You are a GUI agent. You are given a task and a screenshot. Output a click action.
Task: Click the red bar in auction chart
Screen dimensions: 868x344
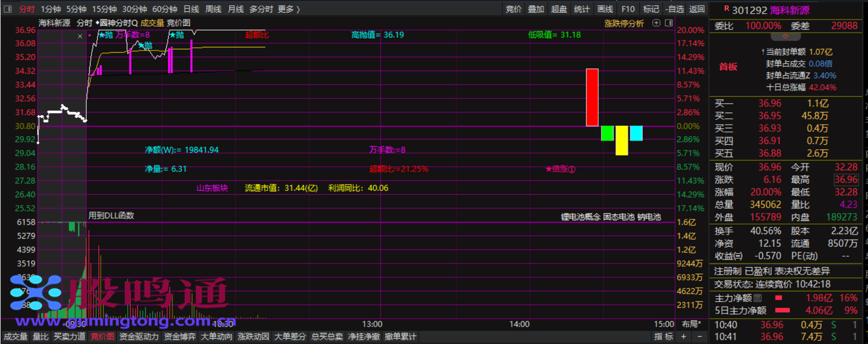(x=592, y=97)
